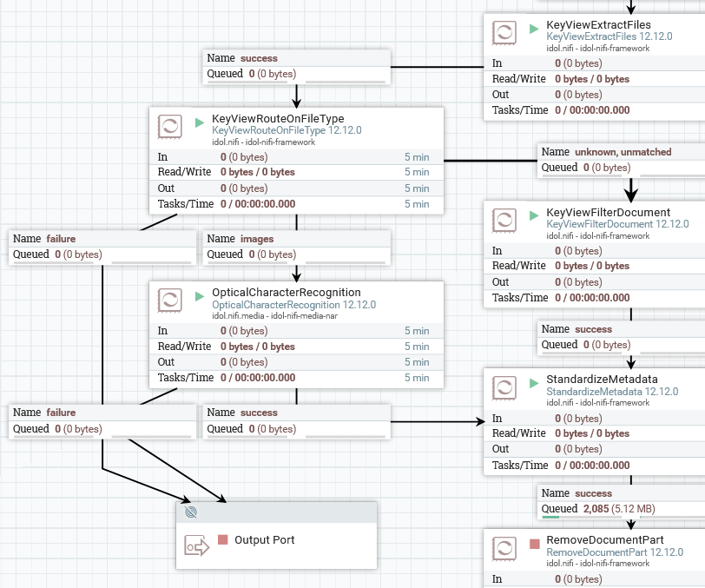This screenshot has width=705, height=588.
Task: Click the green running arrow on KeyViewRouteOnFileType
Action: tap(200, 122)
